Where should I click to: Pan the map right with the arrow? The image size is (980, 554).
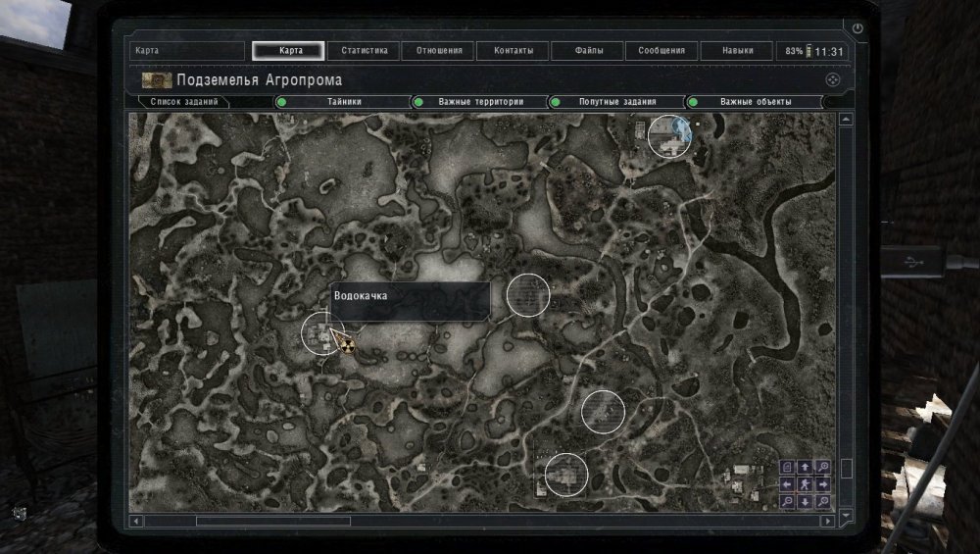click(x=823, y=484)
